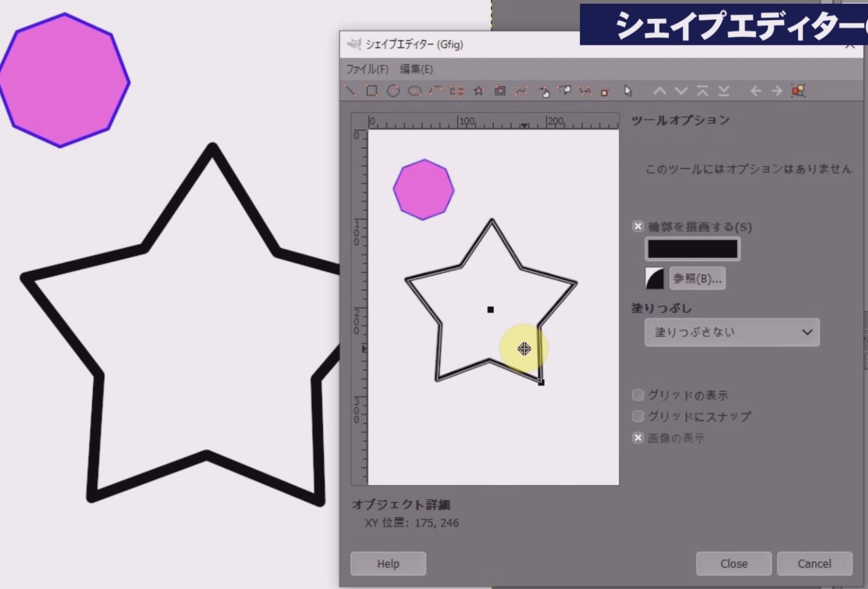
Task: Click the horizontal ruler of the preview
Action: pyautogui.click(x=493, y=122)
